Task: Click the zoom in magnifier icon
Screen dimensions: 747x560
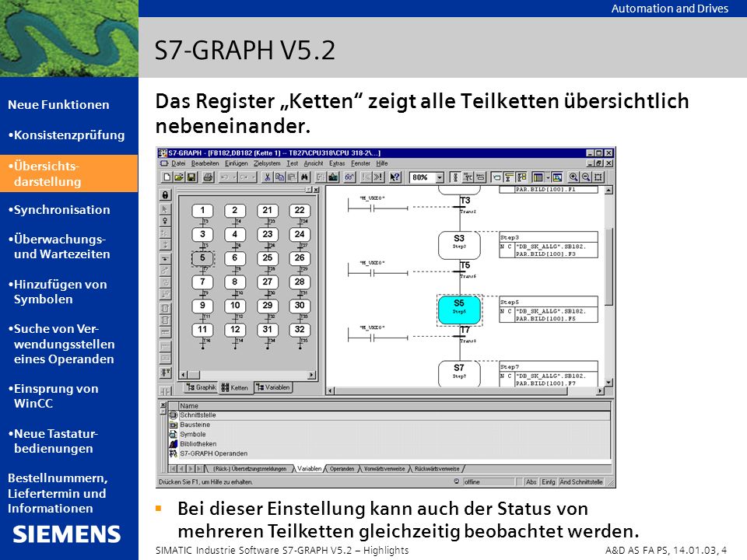Action: tap(573, 177)
